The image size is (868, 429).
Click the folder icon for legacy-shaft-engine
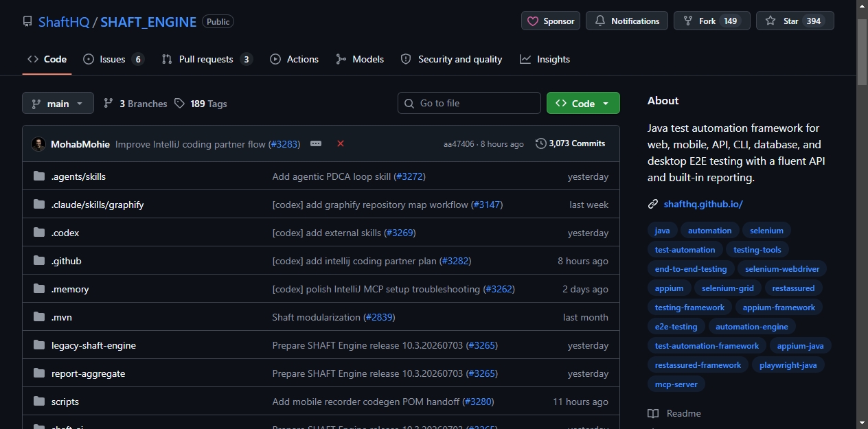coord(39,345)
